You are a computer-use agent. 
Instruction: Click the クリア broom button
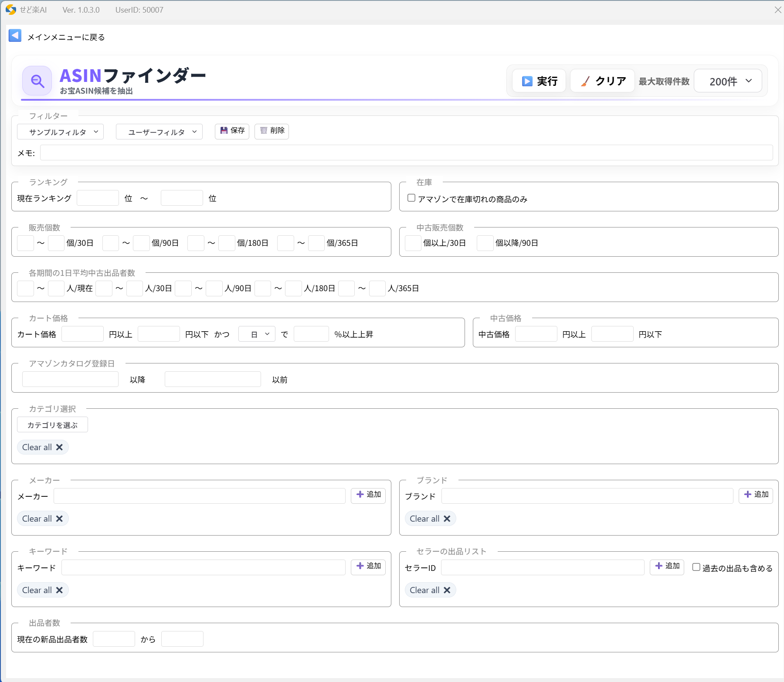[x=602, y=81]
